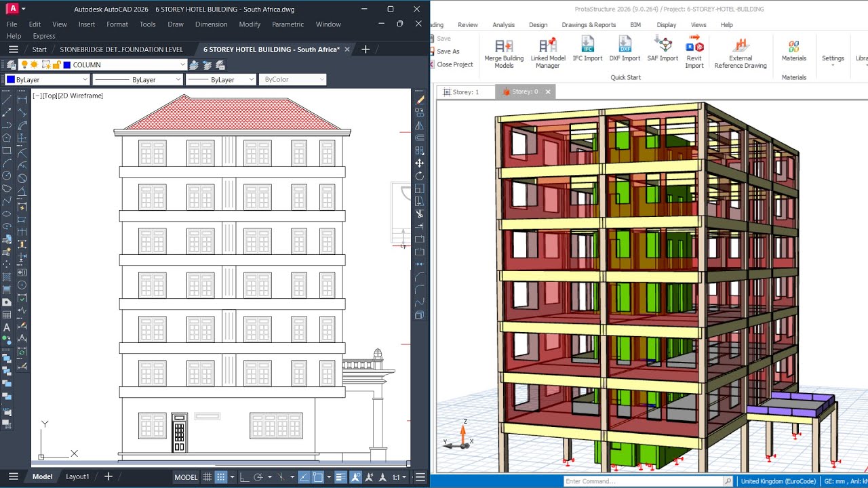Select the multiline Text tool (A icon)
868x488 pixels.
[x=7, y=328]
